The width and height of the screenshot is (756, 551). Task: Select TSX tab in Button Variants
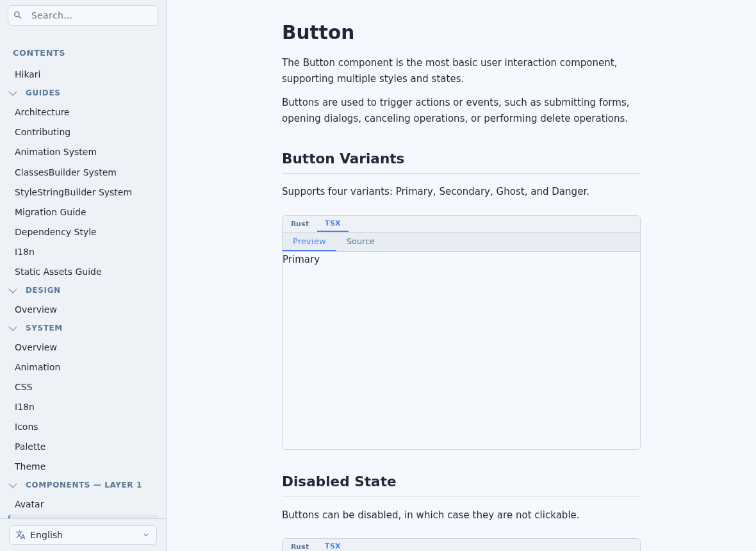(333, 223)
